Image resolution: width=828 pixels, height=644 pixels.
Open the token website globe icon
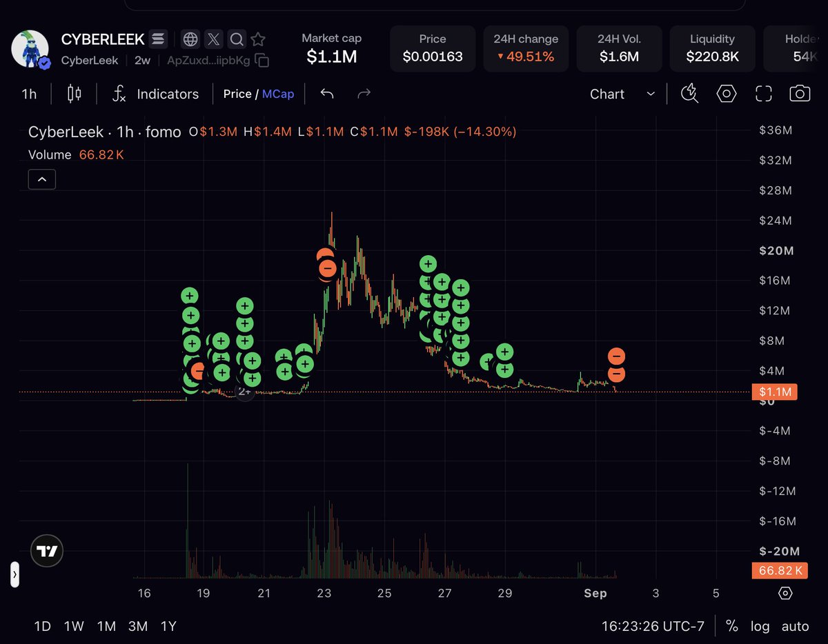[x=190, y=39]
